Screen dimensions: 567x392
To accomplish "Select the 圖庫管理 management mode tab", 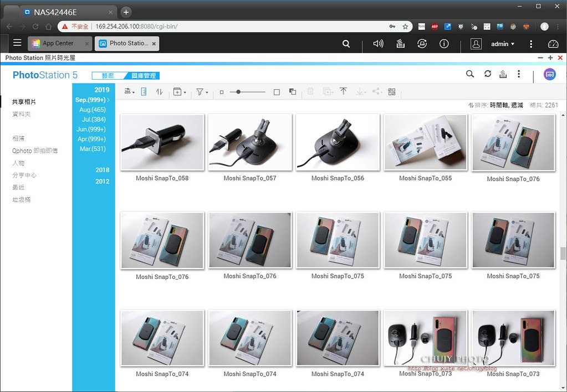I will click(x=144, y=75).
